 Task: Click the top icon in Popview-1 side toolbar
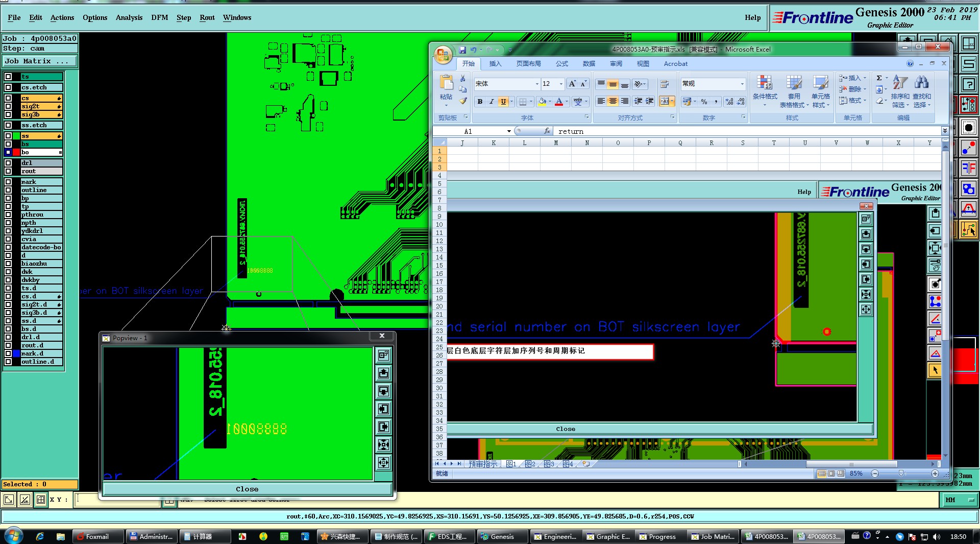tap(383, 355)
